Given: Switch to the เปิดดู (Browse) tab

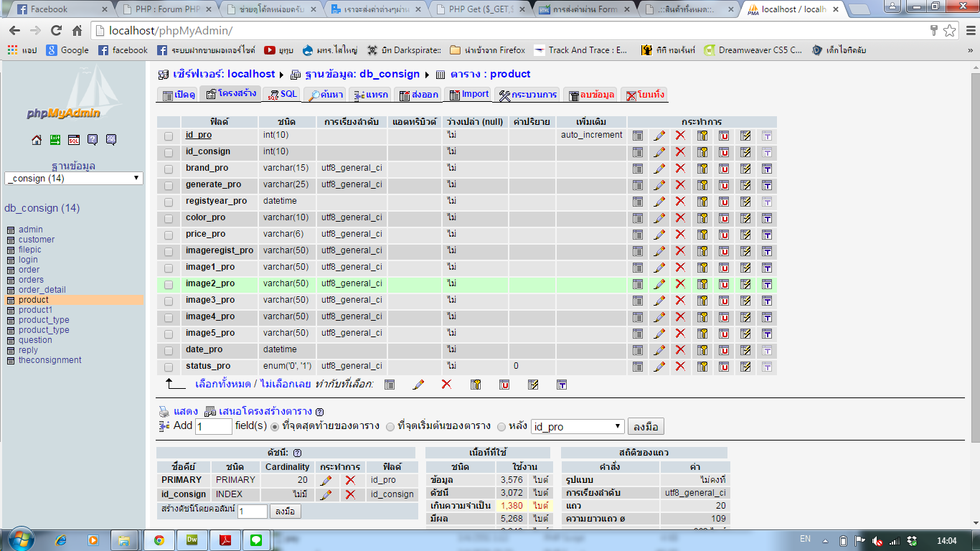Looking at the screenshot, I should tap(178, 95).
